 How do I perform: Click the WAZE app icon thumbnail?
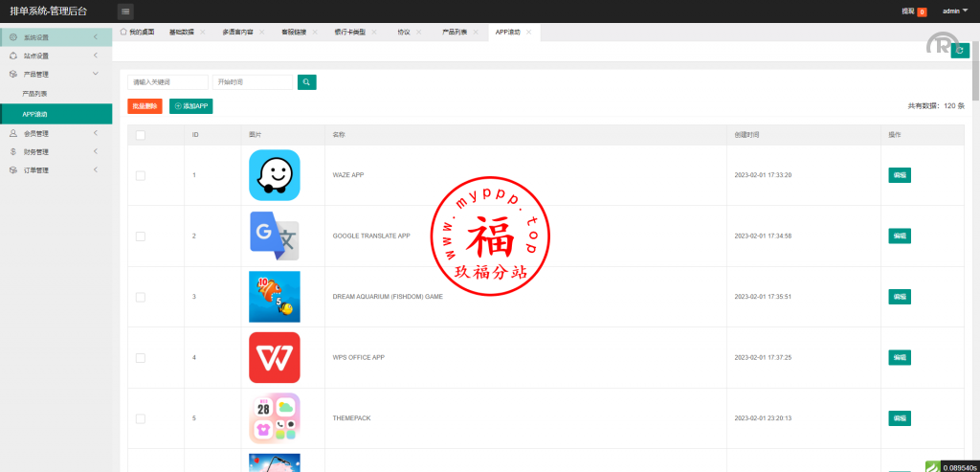point(275,175)
